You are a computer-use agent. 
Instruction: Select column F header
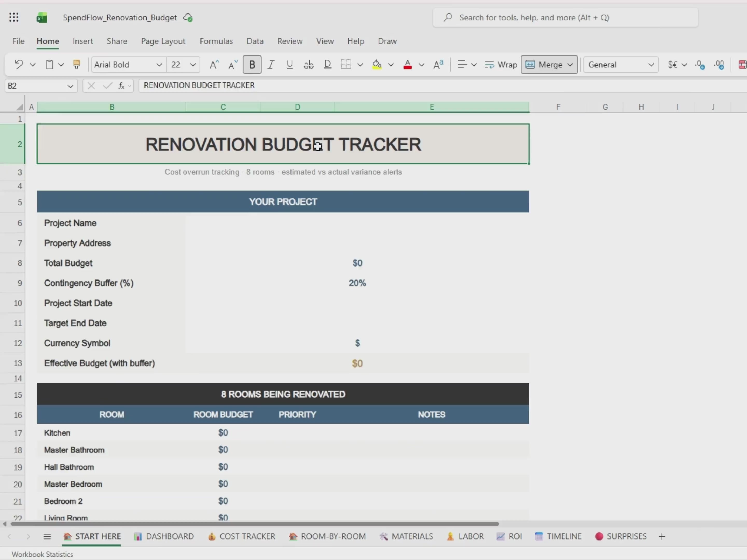click(x=558, y=107)
